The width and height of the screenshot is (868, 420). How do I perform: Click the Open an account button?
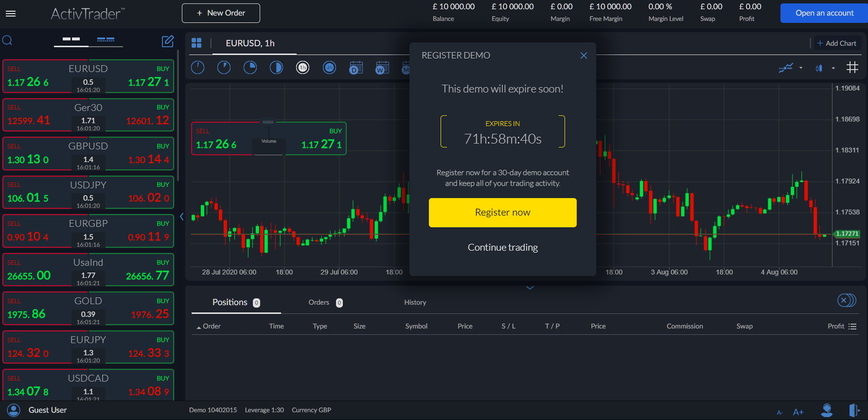824,13
